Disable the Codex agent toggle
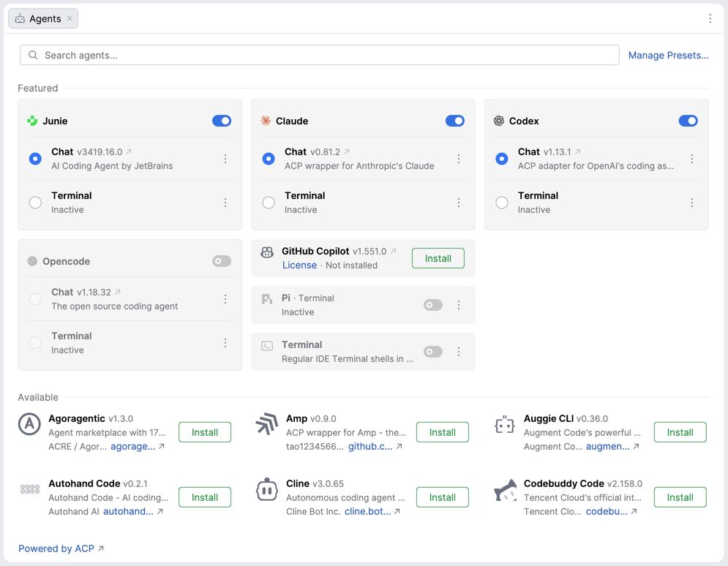 coord(688,121)
